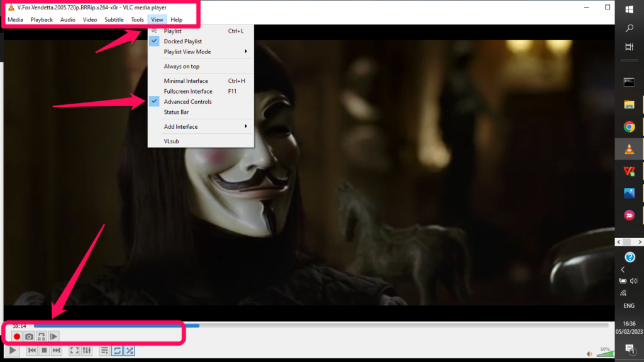
Task: Click the Play button
Action: point(13,351)
